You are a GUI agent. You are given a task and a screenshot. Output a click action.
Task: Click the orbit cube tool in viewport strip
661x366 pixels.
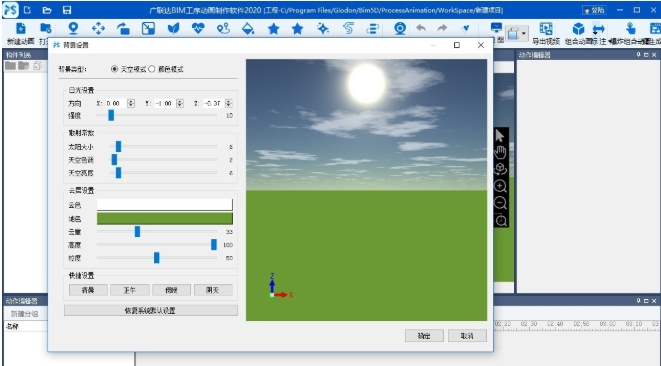click(500, 169)
